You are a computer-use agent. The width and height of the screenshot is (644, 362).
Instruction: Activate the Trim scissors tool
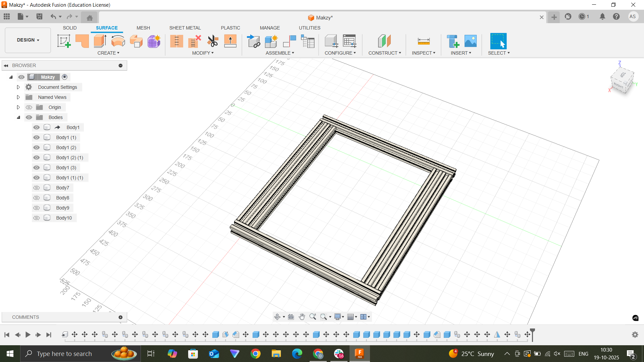pos(213,41)
